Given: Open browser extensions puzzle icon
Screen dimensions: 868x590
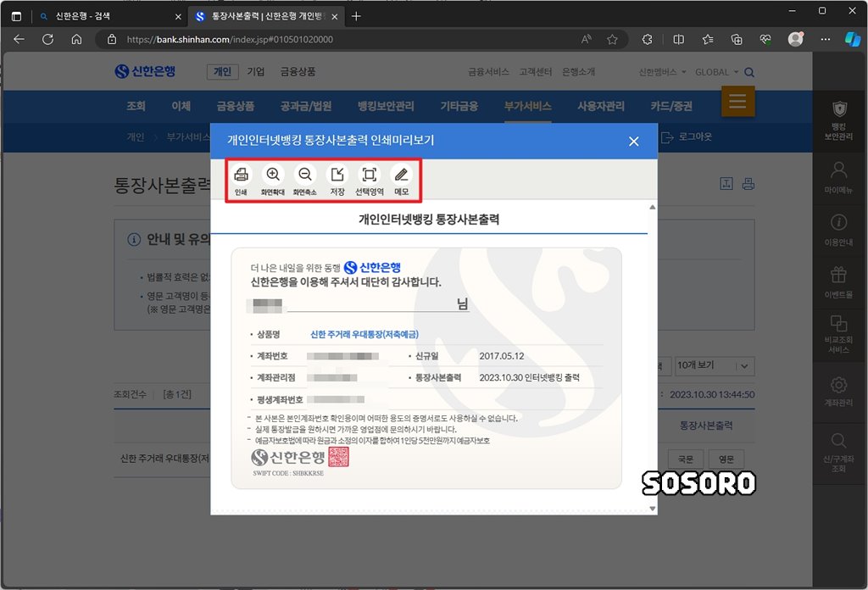Looking at the screenshot, I should pos(647,39).
